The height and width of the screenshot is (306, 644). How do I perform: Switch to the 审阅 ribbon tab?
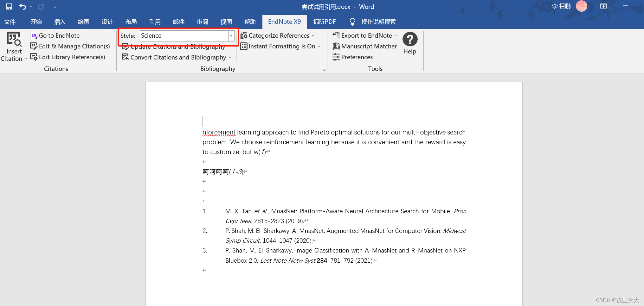(x=202, y=22)
